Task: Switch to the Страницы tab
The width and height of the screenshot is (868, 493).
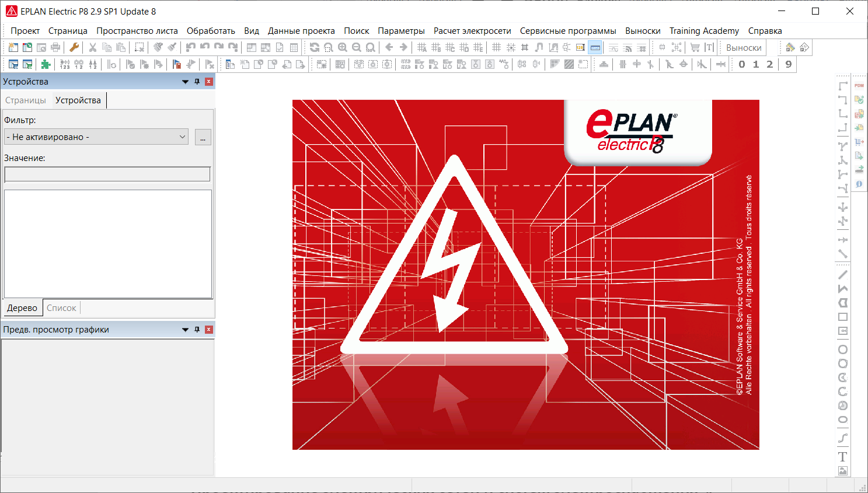Action: (x=26, y=100)
